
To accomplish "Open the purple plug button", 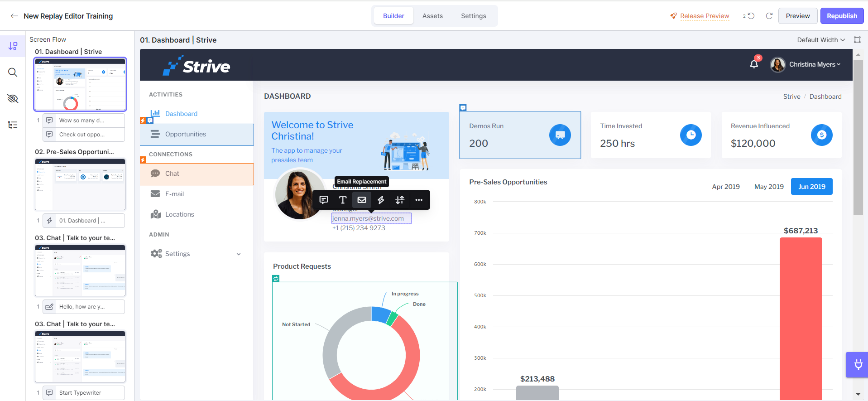I will click(857, 365).
